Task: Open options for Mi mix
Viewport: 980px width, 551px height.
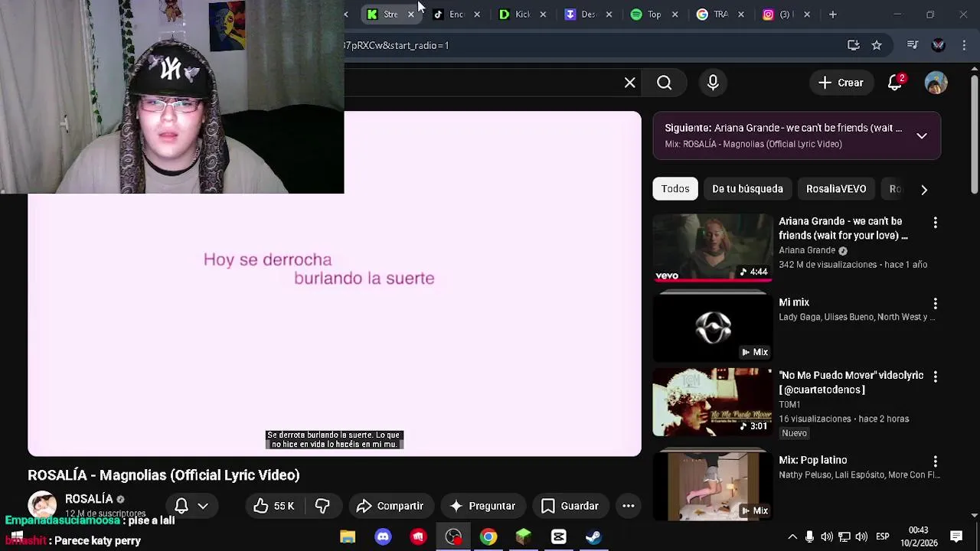Action: [935, 304]
